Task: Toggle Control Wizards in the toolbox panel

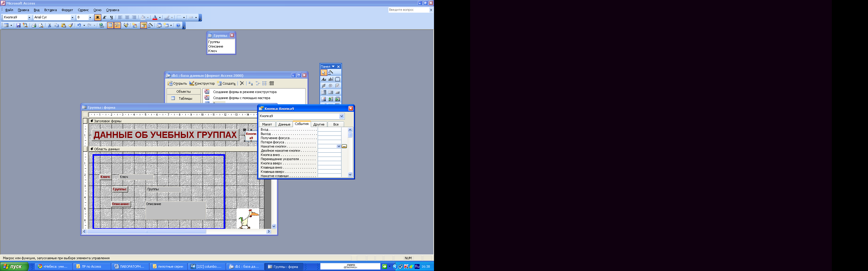Action: pyautogui.click(x=331, y=72)
